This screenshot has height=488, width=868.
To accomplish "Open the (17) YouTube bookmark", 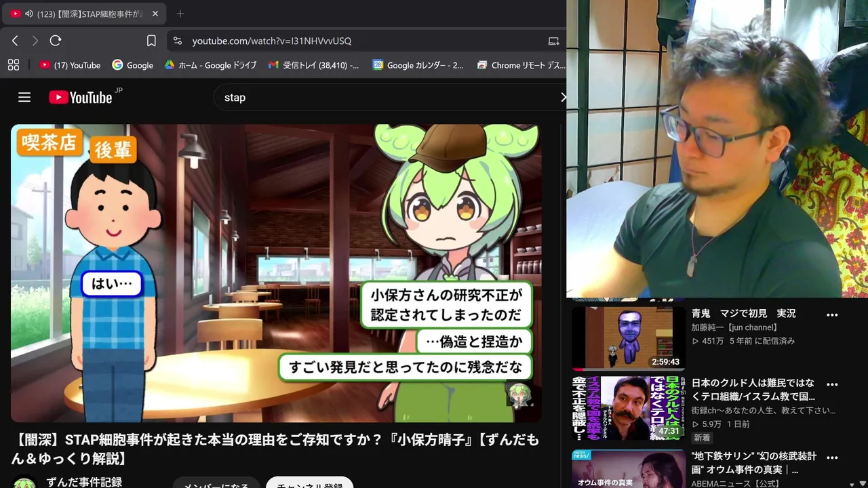I will tap(70, 65).
